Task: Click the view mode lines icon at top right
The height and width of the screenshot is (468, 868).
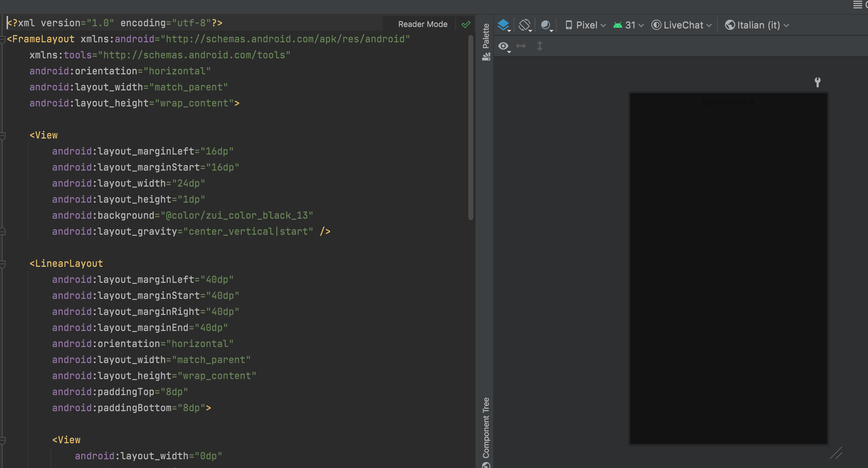Action: click(857, 5)
